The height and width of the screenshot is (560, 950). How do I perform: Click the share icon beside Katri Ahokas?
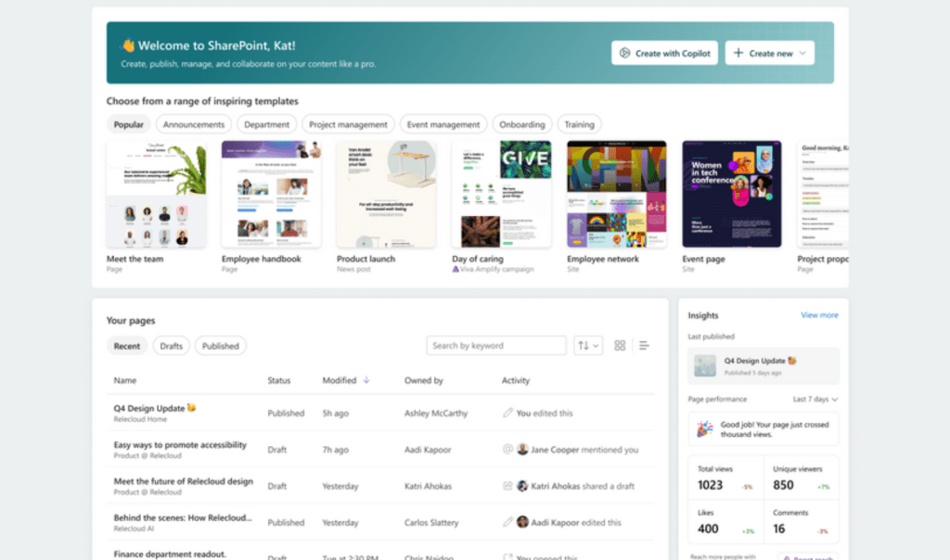(x=507, y=486)
